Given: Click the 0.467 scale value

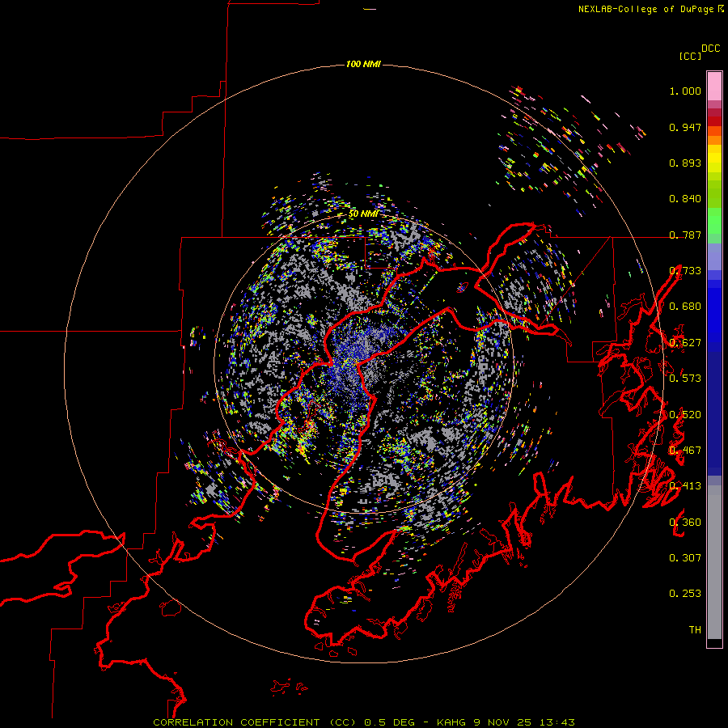Looking at the screenshot, I should [685, 451].
